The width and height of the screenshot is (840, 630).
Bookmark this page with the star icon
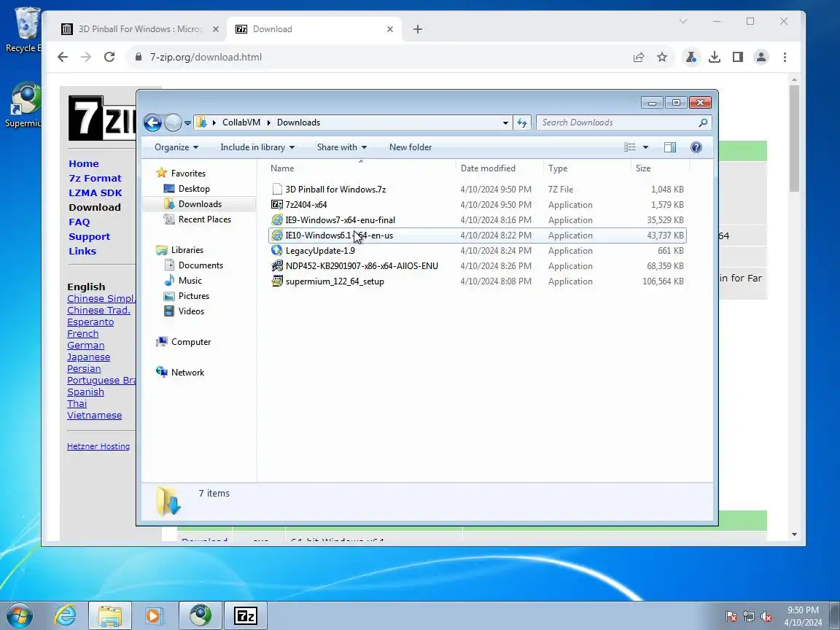pos(662,57)
